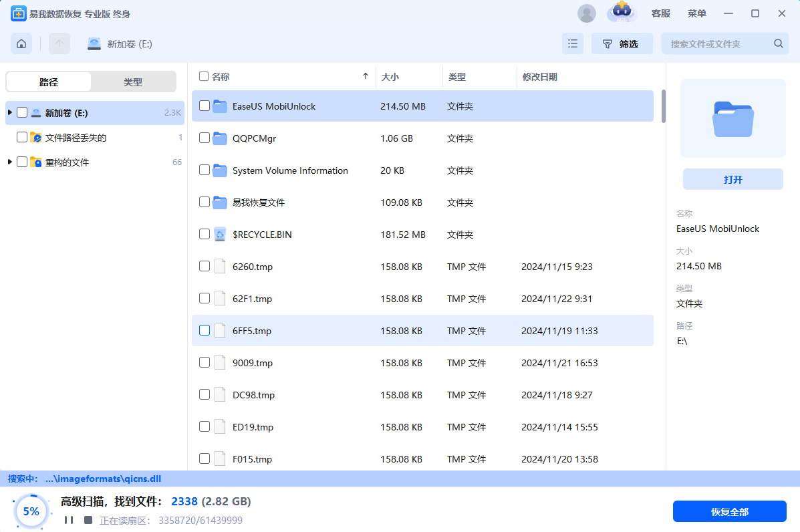Open the robot assistant icon

point(622,12)
